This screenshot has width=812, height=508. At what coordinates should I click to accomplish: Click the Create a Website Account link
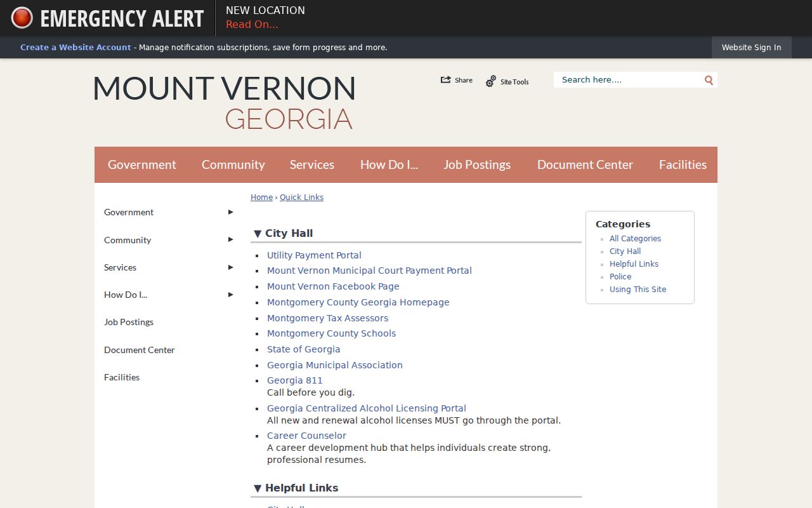75,48
